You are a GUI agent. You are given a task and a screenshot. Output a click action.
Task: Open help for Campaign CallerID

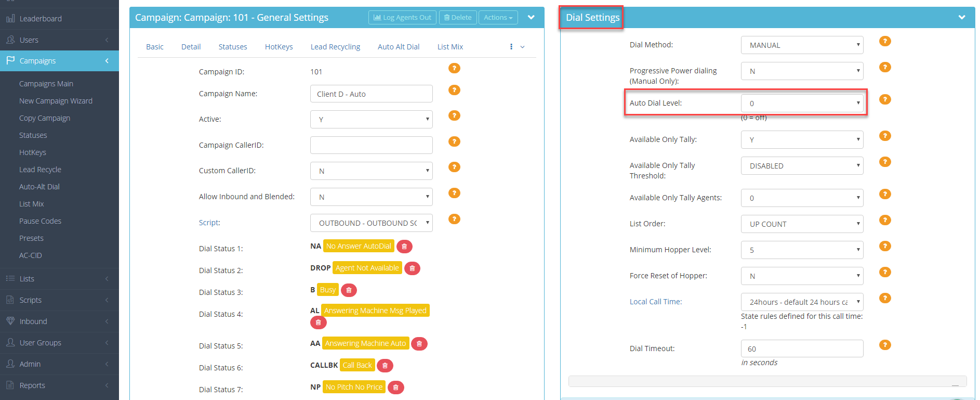454,141
